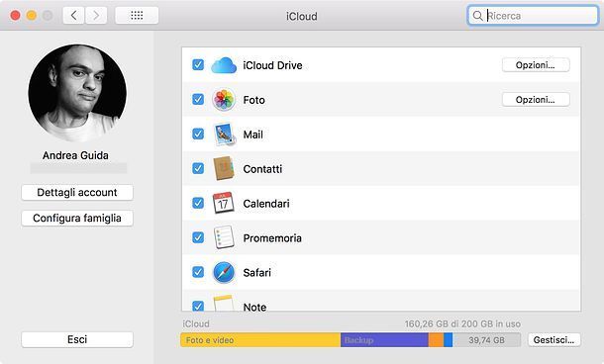Click the yellow Foto e video storage segment
The image size is (604, 364).
[260, 340]
